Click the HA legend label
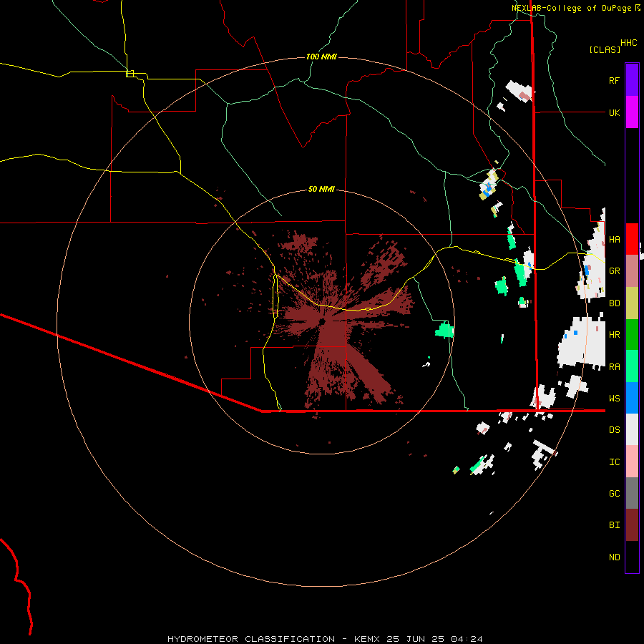 [614, 240]
